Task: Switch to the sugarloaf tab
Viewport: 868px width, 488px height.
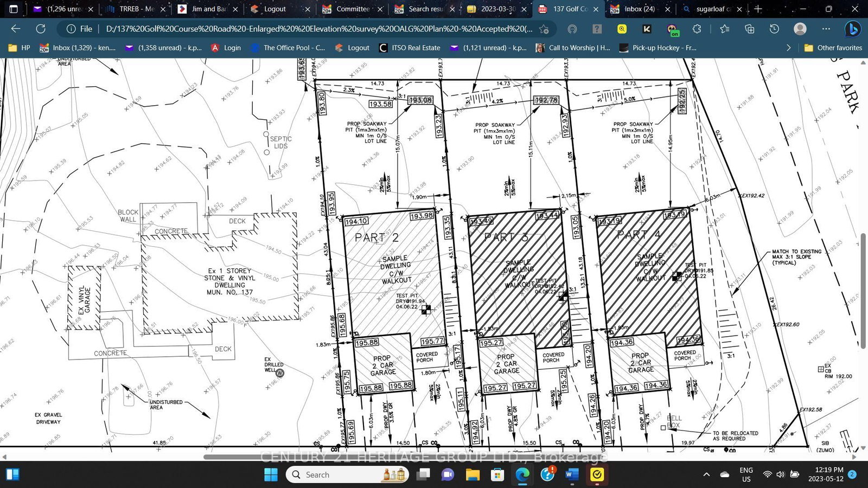Action: click(x=712, y=9)
